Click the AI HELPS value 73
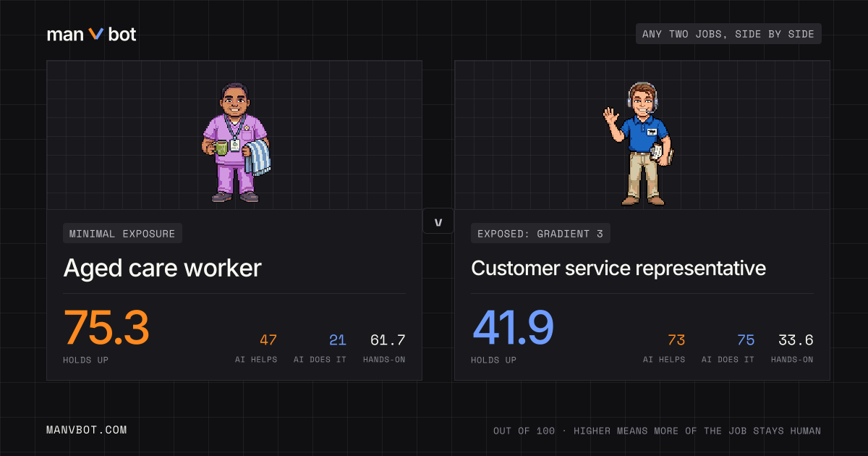The image size is (868, 456). [676, 340]
